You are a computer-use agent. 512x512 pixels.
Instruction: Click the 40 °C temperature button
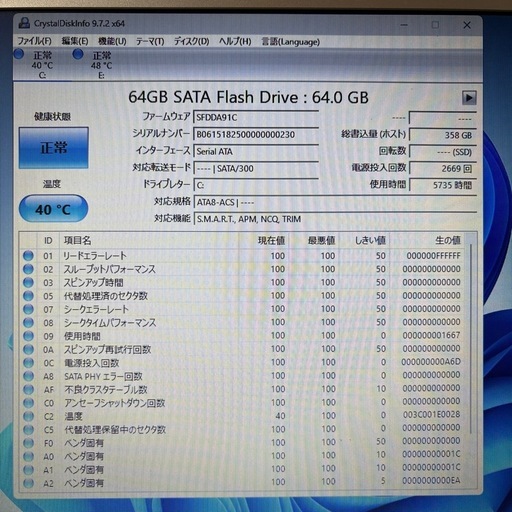(53, 209)
